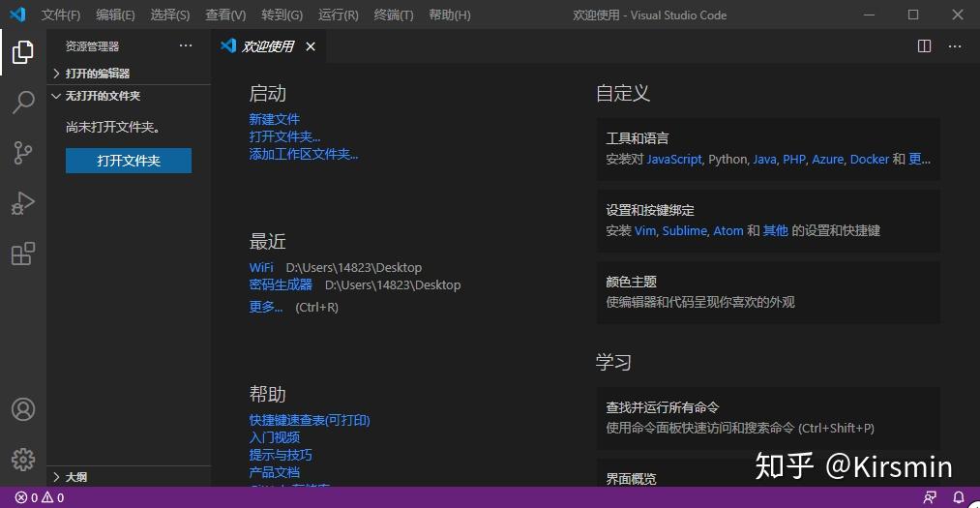Open the notifications bell icon
980x508 pixels.
point(959,497)
